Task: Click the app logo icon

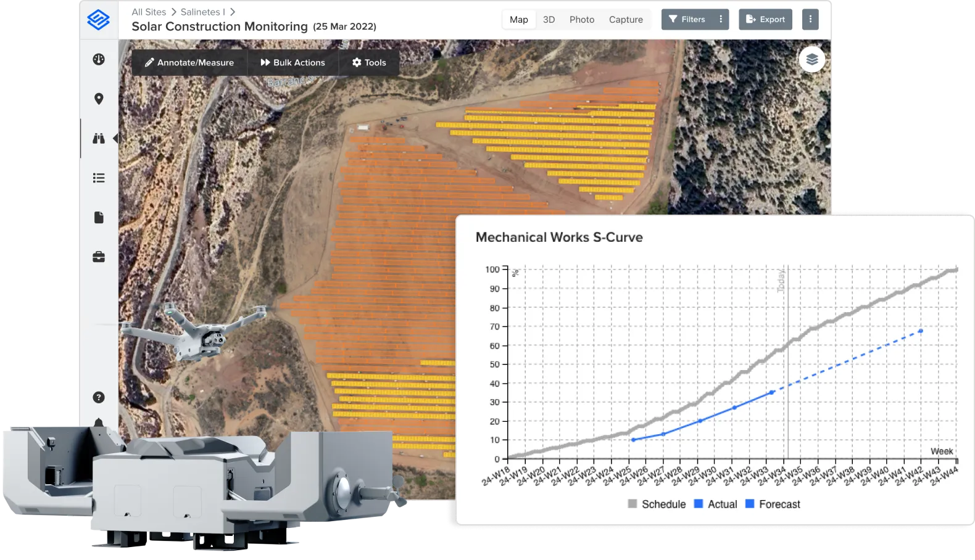Action: point(99,20)
